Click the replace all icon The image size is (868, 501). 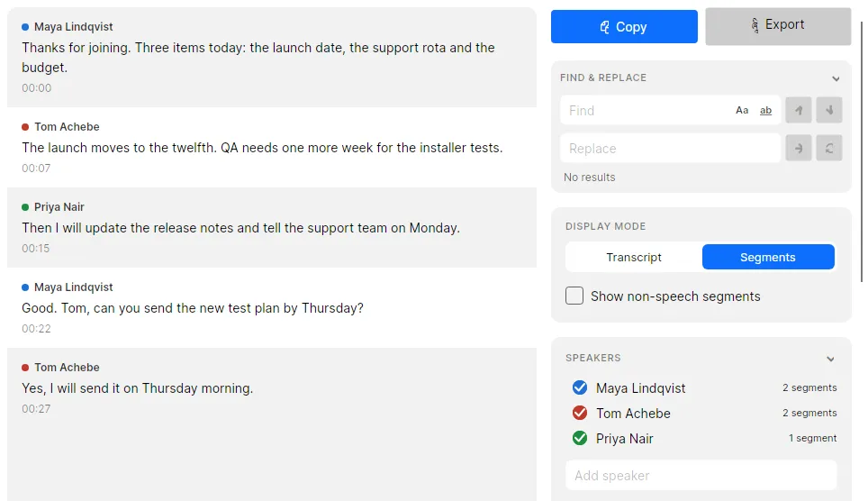coord(828,148)
